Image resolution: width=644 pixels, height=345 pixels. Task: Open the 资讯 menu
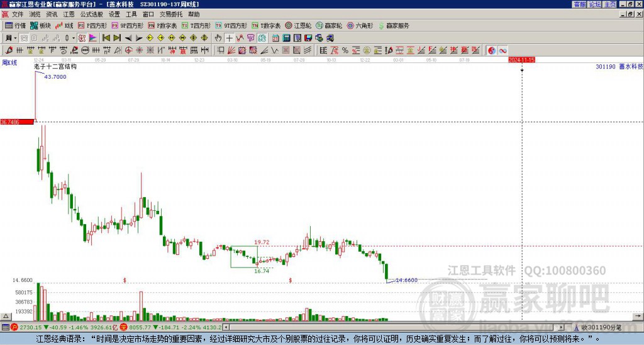point(52,14)
